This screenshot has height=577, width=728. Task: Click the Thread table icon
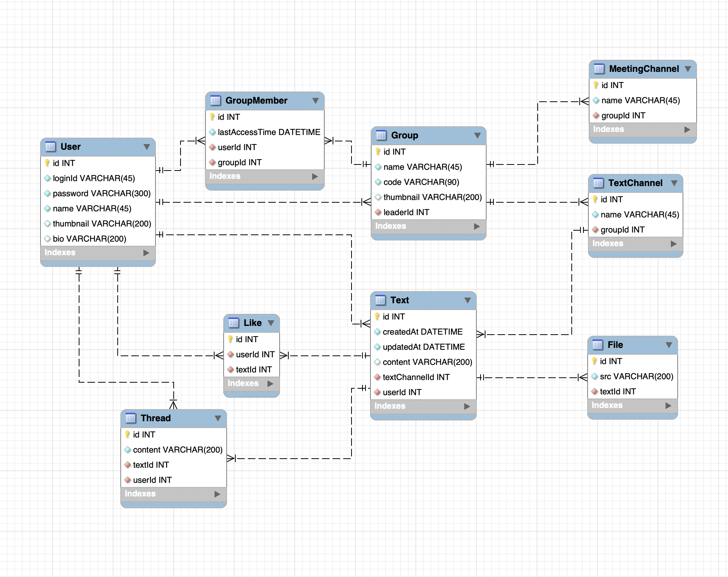(131, 418)
